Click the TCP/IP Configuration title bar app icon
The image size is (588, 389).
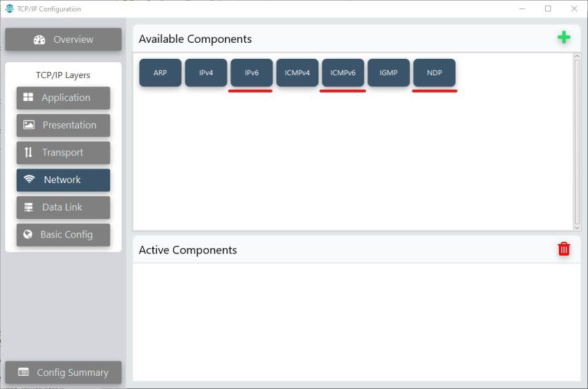click(x=10, y=8)
